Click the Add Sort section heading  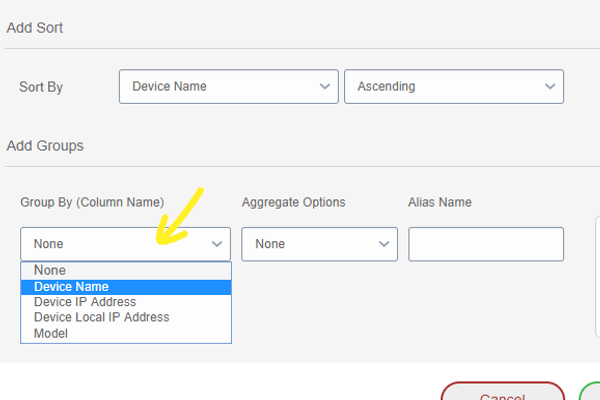[x=35, y=28]
